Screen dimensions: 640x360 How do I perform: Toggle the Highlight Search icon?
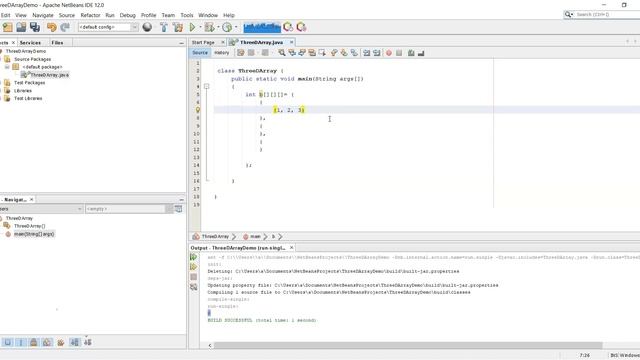click(312, 53)
